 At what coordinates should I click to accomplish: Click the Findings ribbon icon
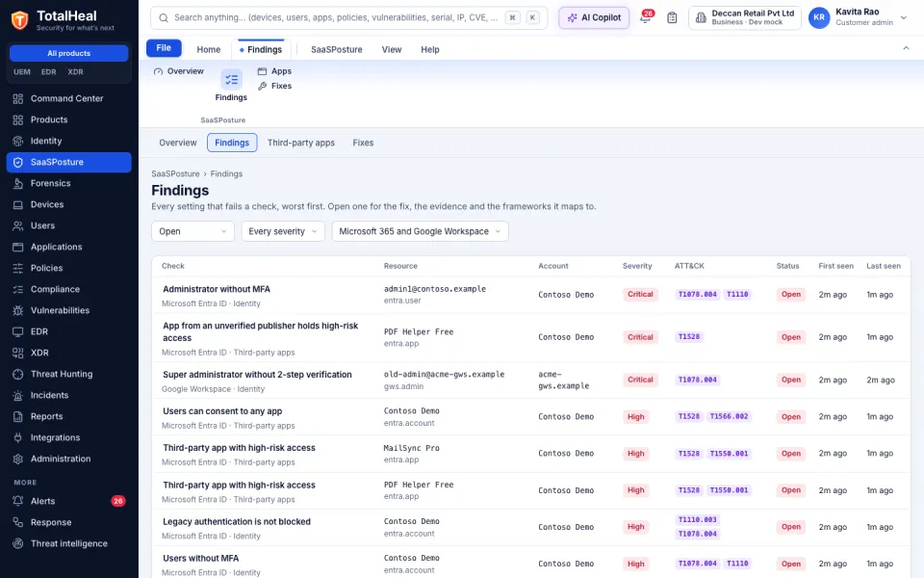[231, 86]
